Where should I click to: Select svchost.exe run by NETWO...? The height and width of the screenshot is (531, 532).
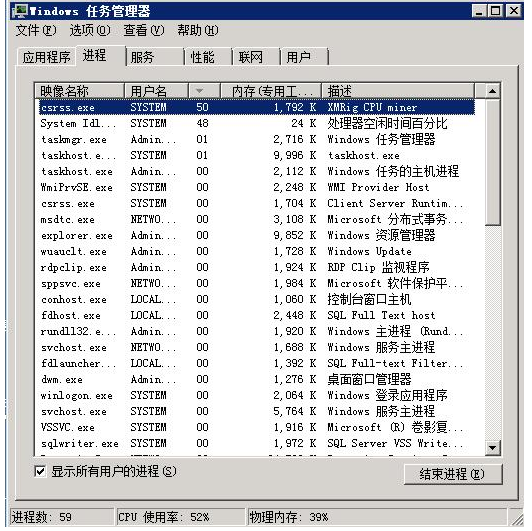[x=257, y=347]
